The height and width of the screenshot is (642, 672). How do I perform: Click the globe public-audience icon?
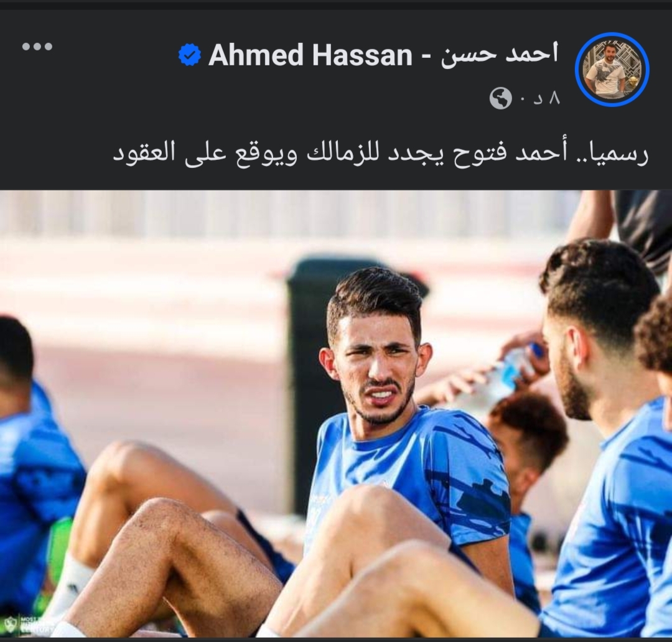coord(500,98)
